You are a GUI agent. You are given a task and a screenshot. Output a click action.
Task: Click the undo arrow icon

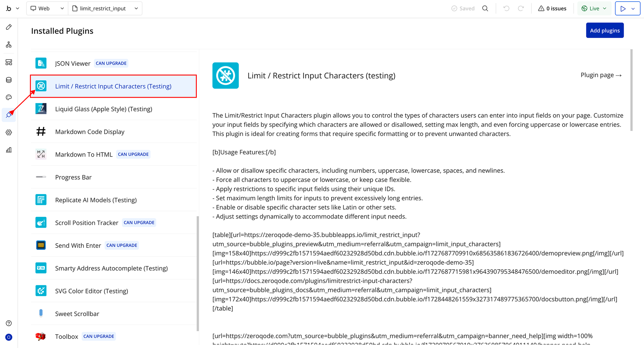tap(506, 8)
